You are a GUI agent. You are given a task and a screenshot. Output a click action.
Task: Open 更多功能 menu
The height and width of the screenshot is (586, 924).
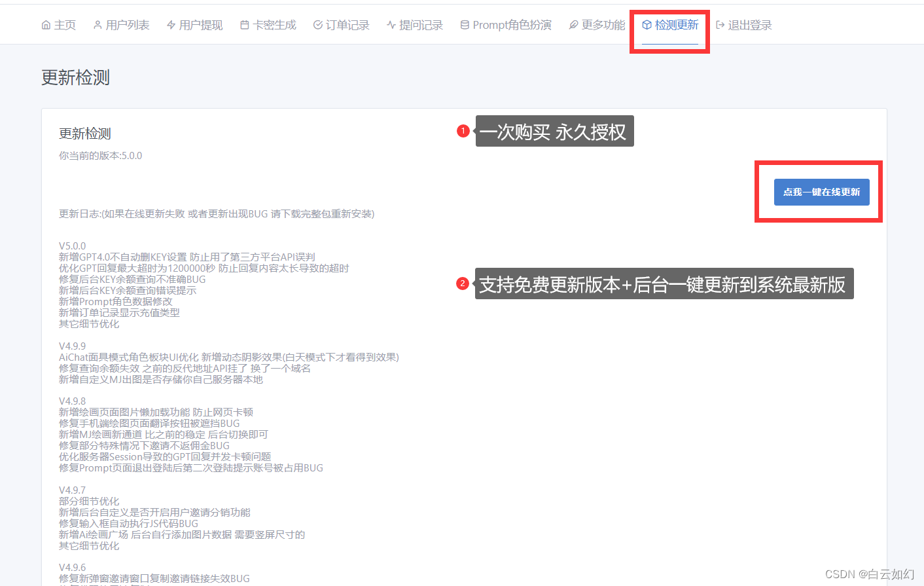[x=597, y=25]
